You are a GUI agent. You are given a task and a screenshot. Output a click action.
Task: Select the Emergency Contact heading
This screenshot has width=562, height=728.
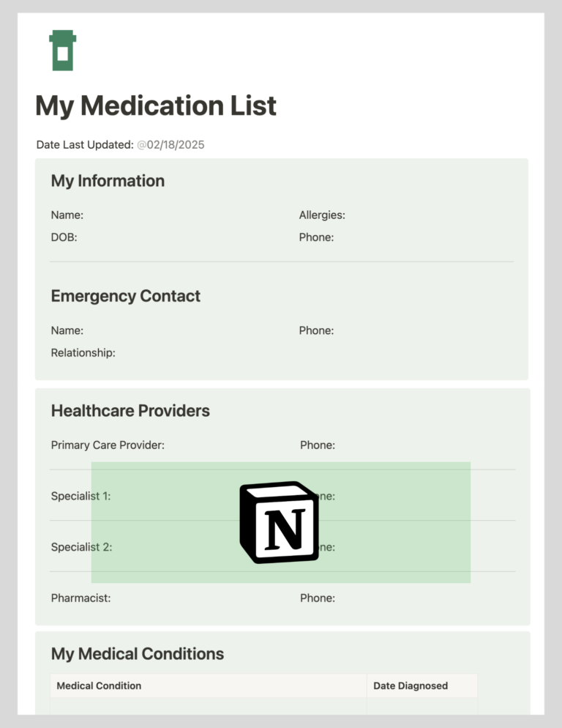tap(126, 296)
